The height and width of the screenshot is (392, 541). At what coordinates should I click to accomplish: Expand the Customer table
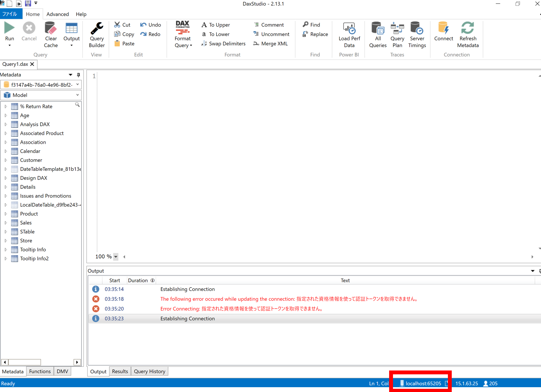pos(6,160)
